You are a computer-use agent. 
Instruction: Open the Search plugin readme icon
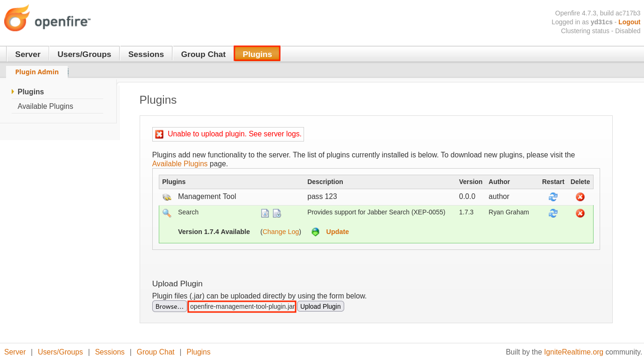click(265, 213)
